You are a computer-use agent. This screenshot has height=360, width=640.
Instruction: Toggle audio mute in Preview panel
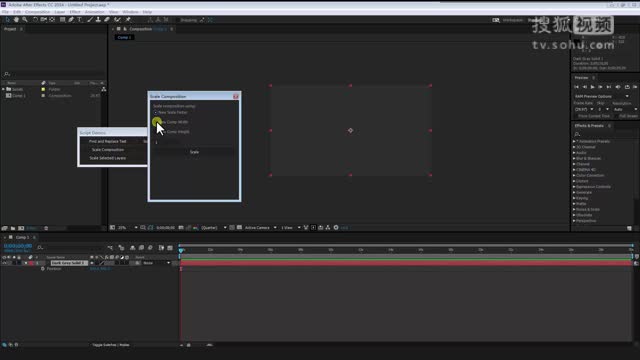pyautogui.click(x=618, y=87)
